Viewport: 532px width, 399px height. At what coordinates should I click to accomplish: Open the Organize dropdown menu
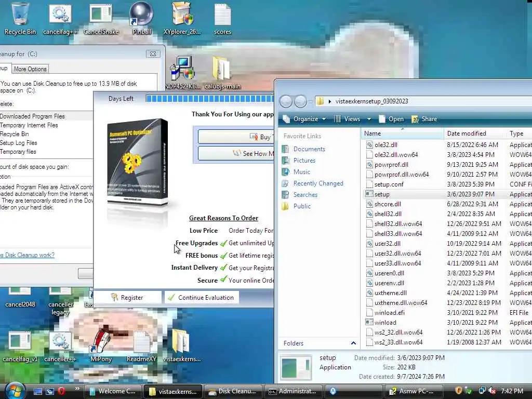(x=304, y=119)
